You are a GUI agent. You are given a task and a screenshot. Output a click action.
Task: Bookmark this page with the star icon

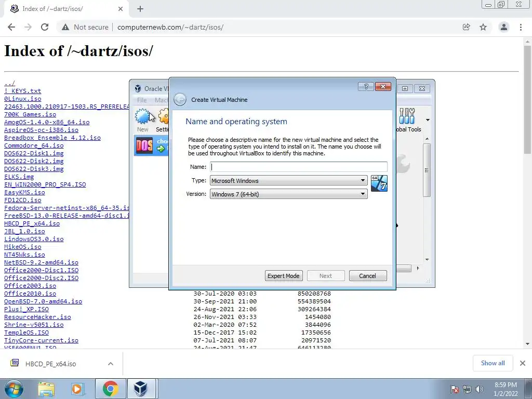pos(483,27)
